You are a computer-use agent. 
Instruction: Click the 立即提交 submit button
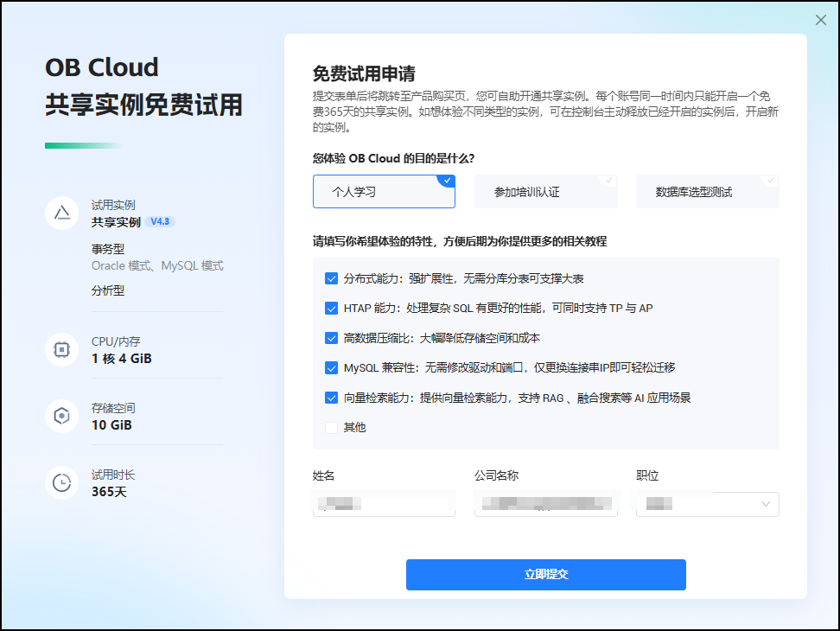pyautogui.click(x=546, y=575)
